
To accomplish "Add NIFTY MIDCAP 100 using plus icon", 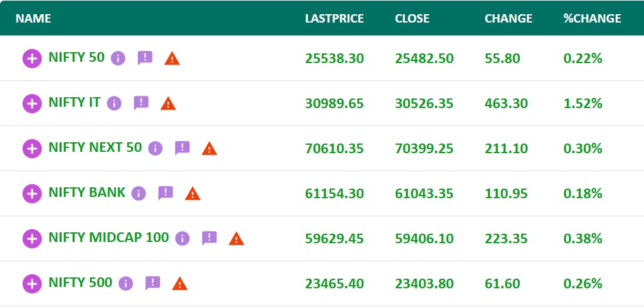I will click(32, 239).
